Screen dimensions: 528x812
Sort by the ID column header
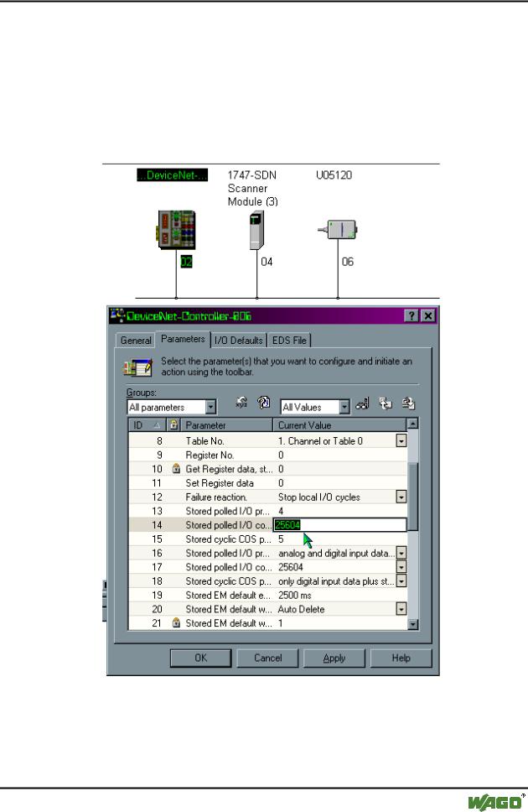tap(147, 425)
